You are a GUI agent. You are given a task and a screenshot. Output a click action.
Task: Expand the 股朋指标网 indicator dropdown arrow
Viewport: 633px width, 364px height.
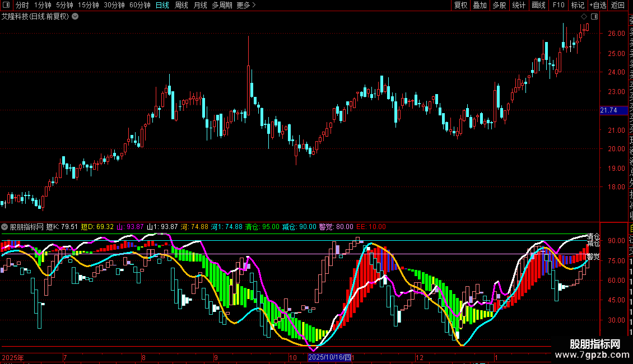point(5,227)
